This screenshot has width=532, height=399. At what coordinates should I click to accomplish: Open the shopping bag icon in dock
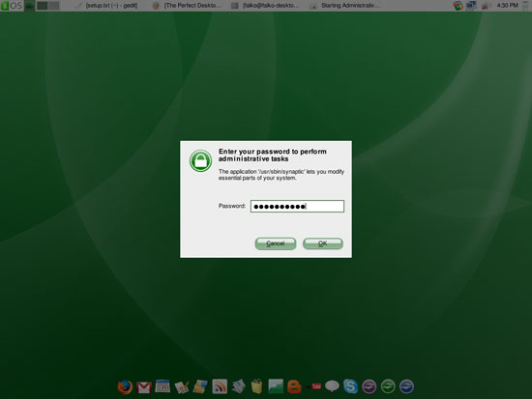[x=257, y=386]
